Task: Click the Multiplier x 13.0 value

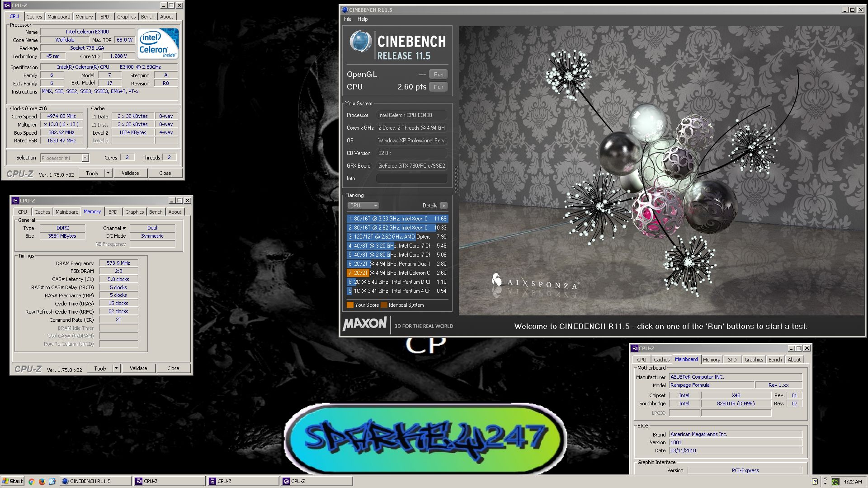Action: 61,125
